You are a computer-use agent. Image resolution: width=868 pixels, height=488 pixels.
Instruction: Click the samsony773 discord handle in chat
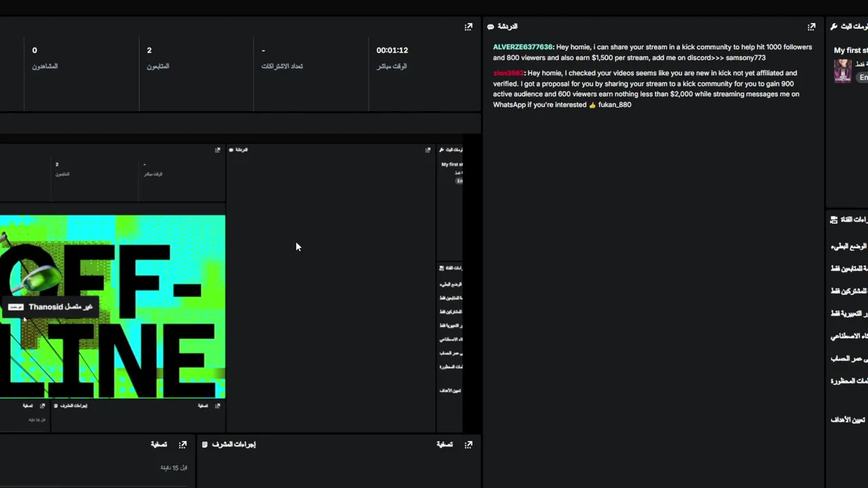coord(745,58)
